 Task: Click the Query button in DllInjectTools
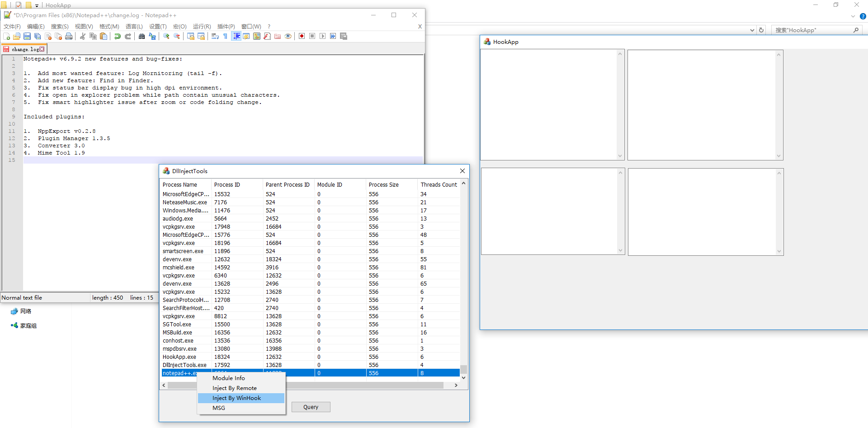311,407
